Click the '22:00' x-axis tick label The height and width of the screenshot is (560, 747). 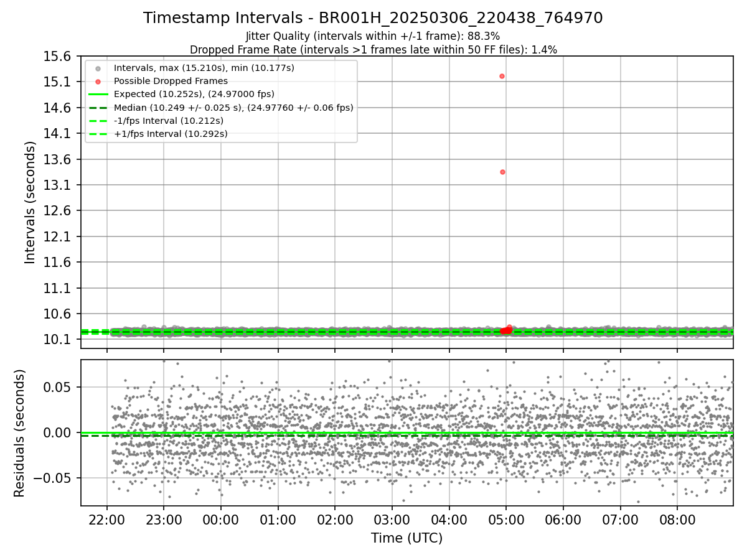[107, 520]
